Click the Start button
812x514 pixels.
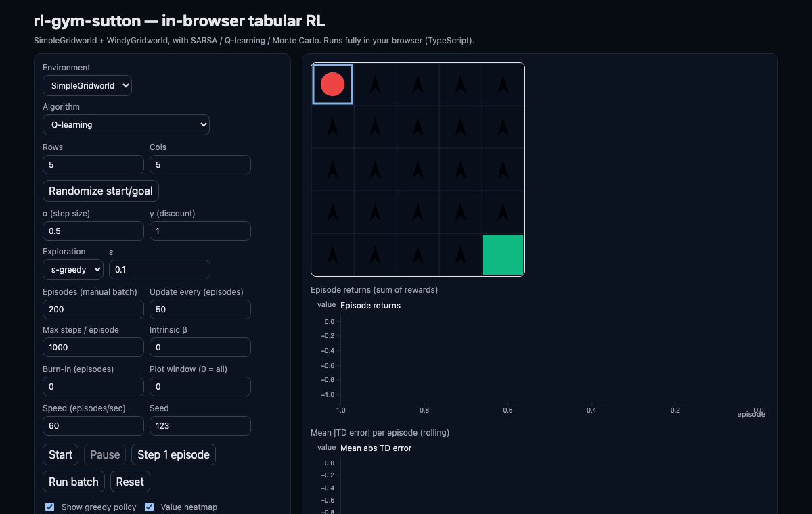click(61, 454)
